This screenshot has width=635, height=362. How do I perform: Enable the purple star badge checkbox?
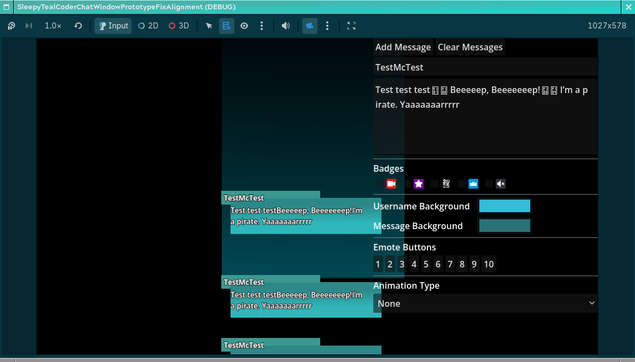pos(407,184)
